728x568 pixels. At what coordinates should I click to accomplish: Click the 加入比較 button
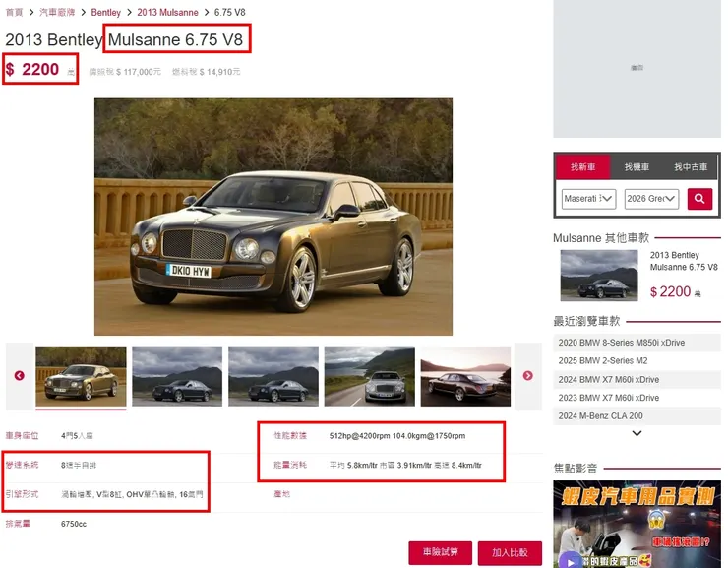510,552
